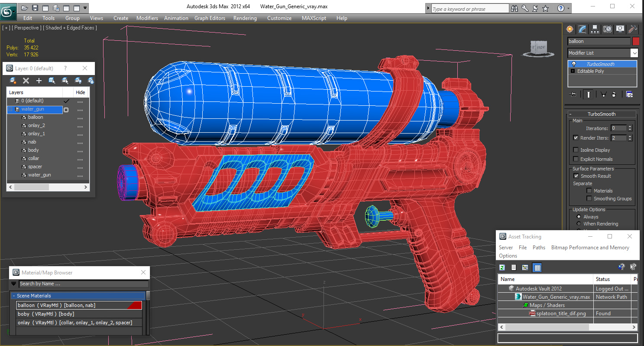644x346 pixels.
Task: Toggle the Smooth Result checkbox
Action: (576, 176)
